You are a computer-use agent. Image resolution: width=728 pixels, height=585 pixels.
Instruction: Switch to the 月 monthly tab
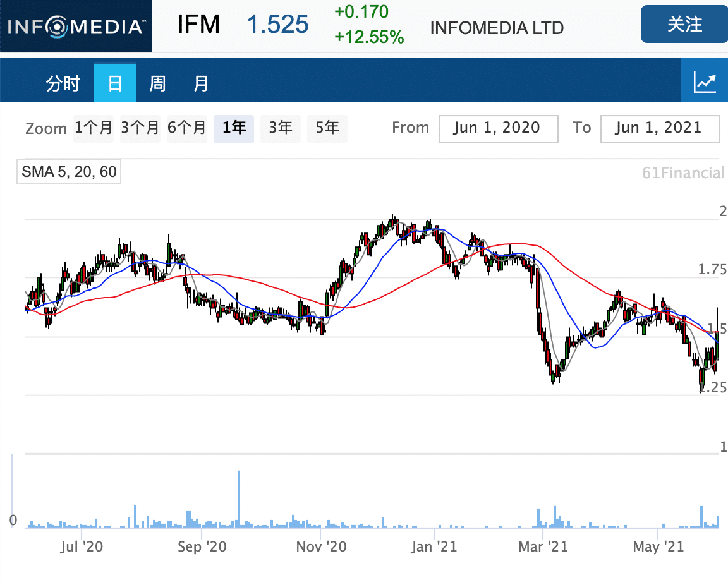coord(200,83)
